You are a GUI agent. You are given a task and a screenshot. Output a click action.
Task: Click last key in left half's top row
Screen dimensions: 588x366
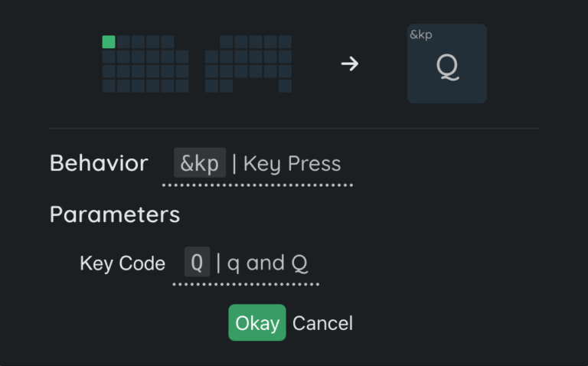(167, 42)
